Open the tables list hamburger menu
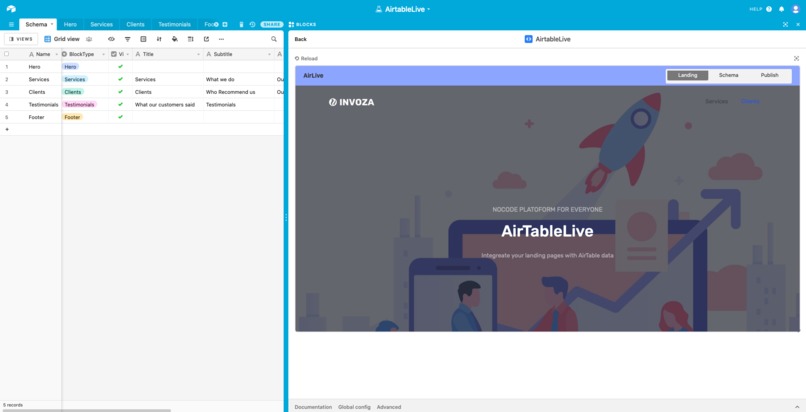The image size is (806, 412). (x=11, y=25)
